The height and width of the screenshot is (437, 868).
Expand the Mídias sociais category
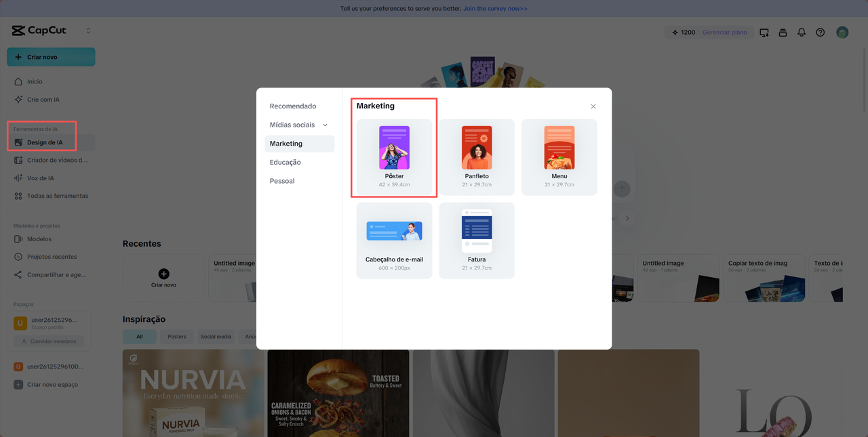pos(325,125)
